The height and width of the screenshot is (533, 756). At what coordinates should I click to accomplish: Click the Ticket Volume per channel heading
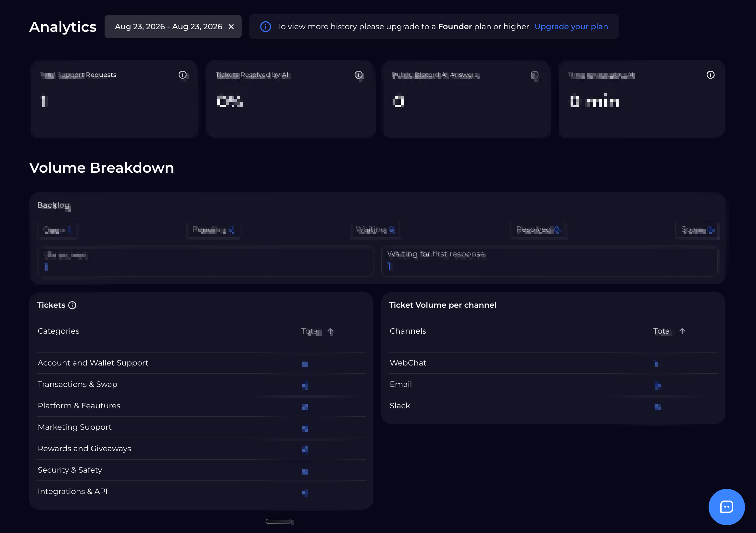pyautogui.click(x=443, y=305)
